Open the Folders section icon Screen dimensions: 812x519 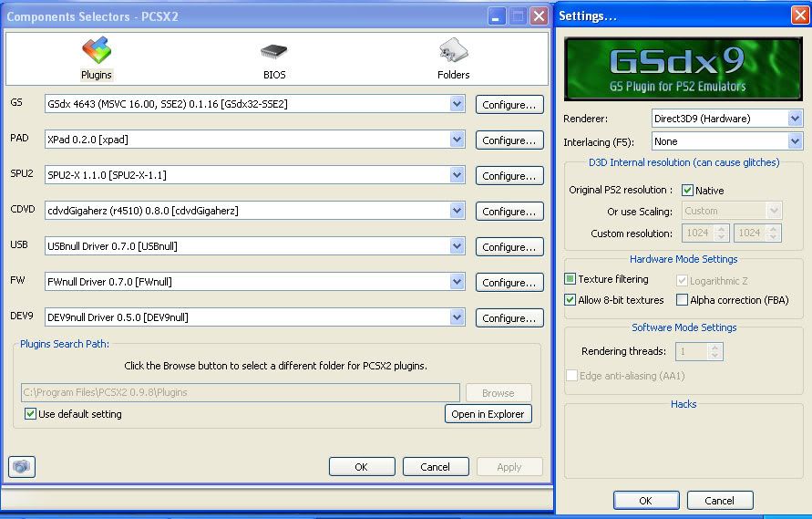(x=453, y=50)
